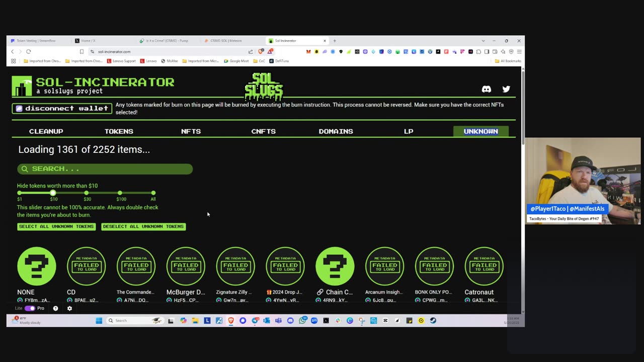Select The Commande... token icon
Screen dimensions: 644x362
click(x=136, y=266)
